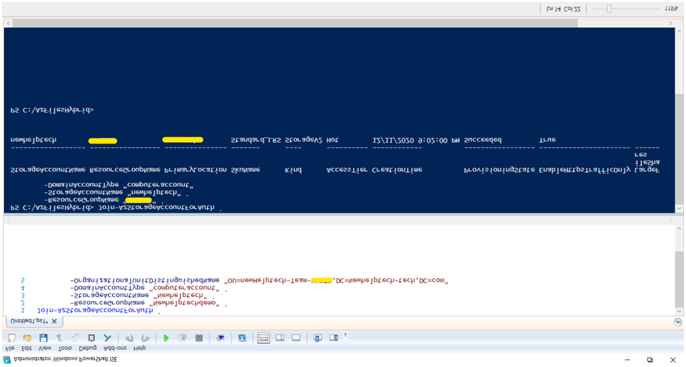Click the Join-AzStorageAccountForAuth line in script editor
The height and width of the screenshot is (367, 686).
pyautogui.click(x=95, y=310)
